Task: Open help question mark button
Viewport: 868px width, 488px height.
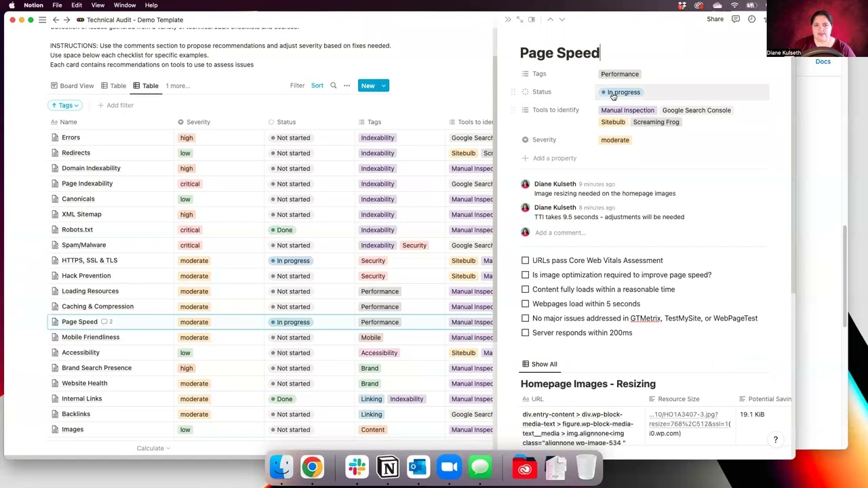Action: pyautogui.click(x=776, y=440)
